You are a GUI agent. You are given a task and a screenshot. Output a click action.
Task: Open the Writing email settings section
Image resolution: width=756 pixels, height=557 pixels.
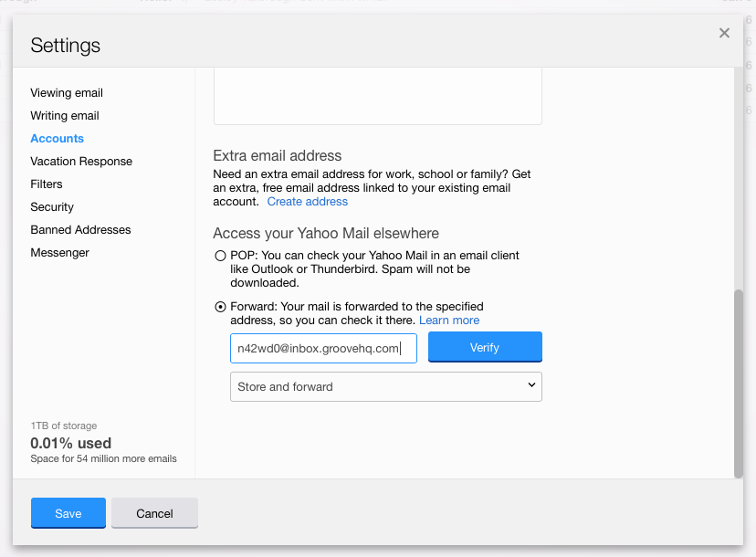[x=65, y=116]
